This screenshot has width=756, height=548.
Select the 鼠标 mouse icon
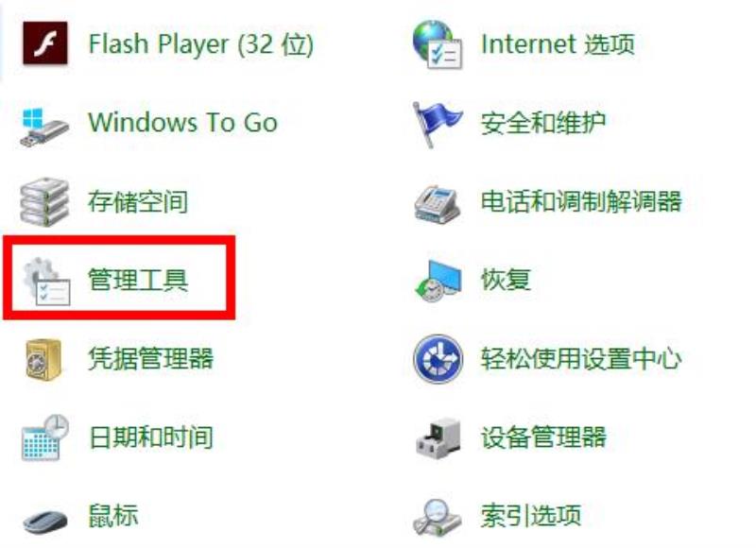(45, 521)
